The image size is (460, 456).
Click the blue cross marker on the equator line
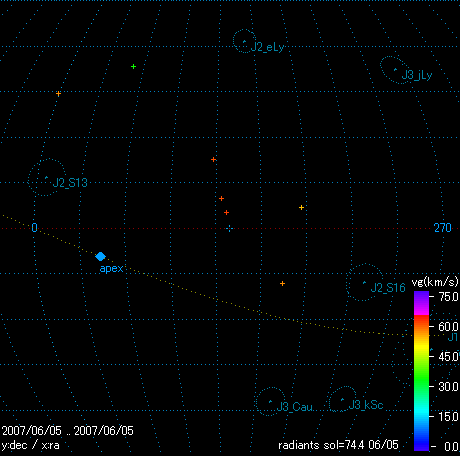229,229
